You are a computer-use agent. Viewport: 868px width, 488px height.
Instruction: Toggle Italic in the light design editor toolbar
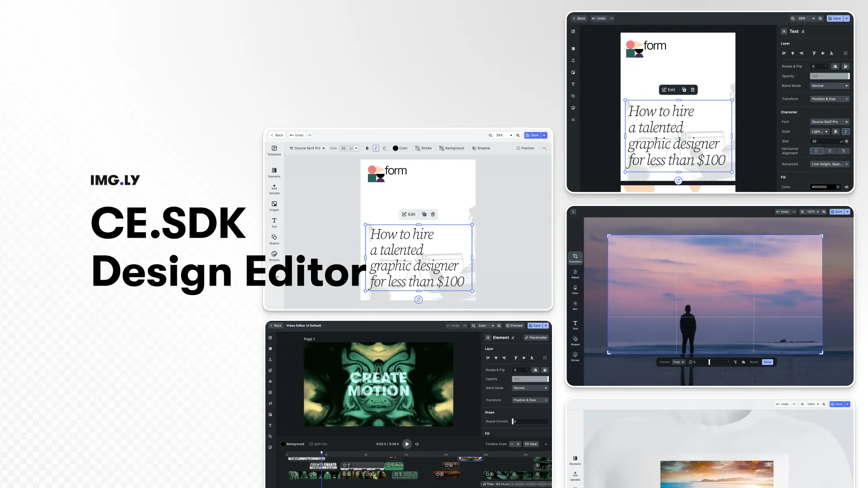click(x=376, y=148)
